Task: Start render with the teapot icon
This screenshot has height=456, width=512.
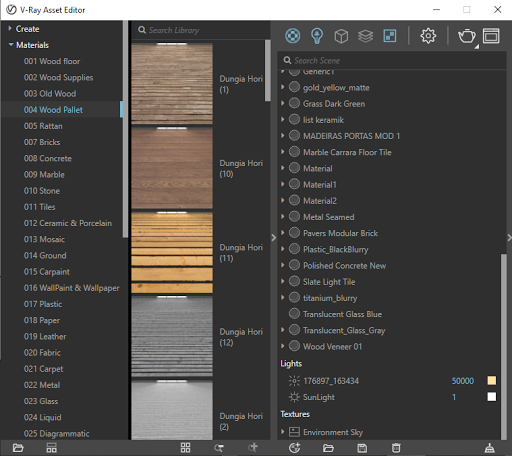Action: (x=466, y=36)
